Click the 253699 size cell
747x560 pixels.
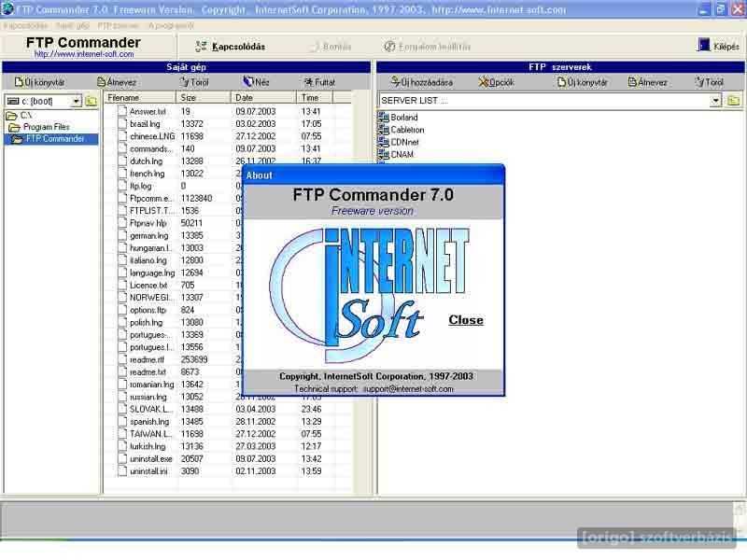194,359
